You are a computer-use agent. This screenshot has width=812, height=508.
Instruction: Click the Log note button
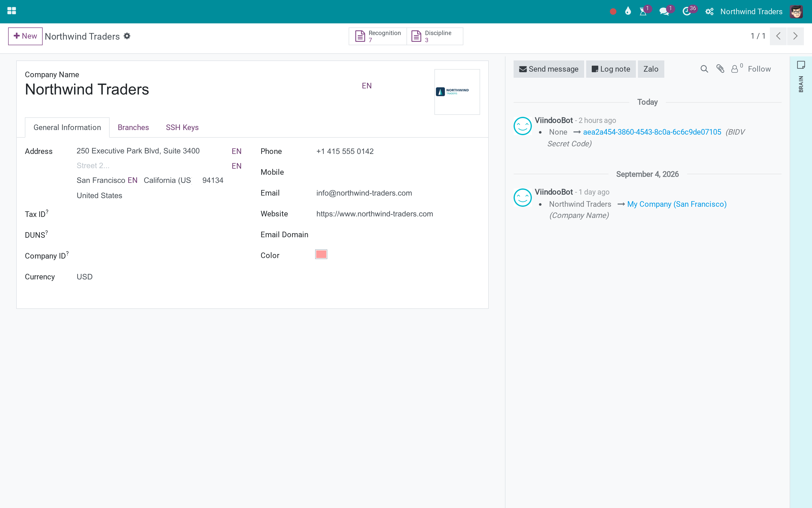tap(611, 69)
